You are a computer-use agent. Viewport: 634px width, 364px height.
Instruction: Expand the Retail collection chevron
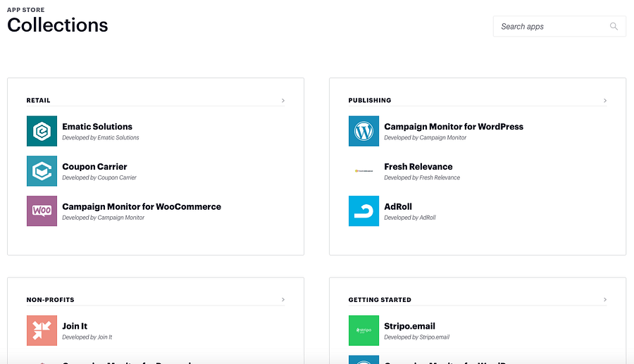(283, 100)
